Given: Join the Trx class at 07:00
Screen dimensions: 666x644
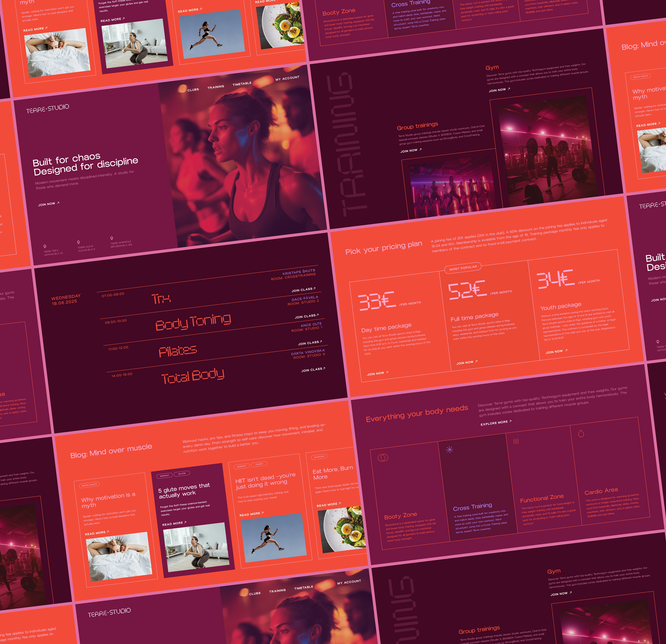Looking at the screenshot, I should [x=303, y=289].
